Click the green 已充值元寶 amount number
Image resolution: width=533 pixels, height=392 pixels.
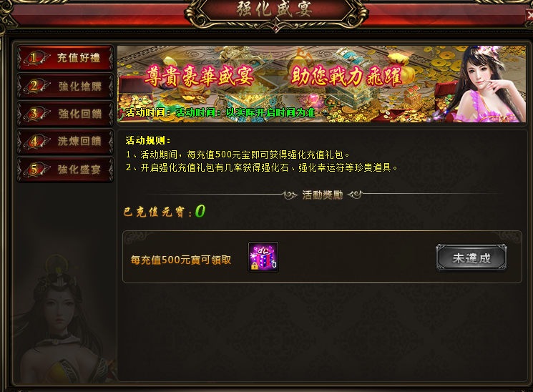tap(200, 211)
